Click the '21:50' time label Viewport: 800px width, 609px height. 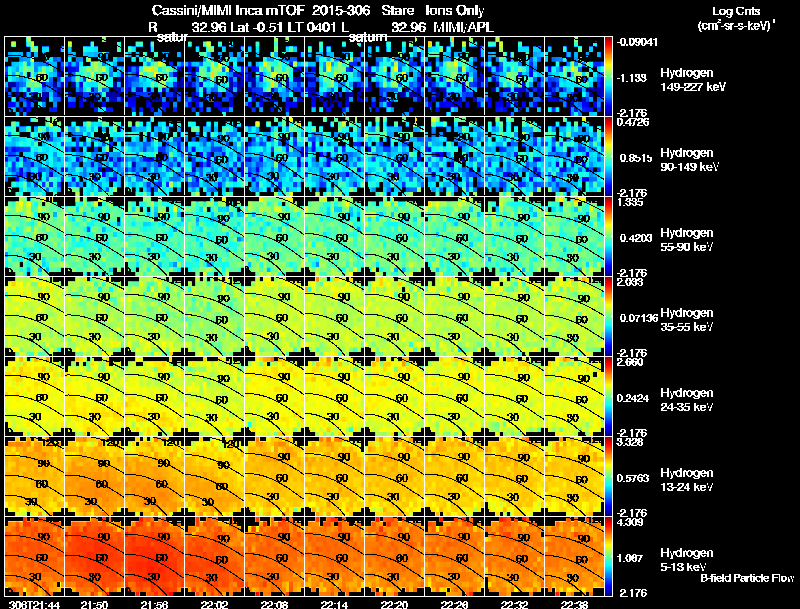(94, 604)
